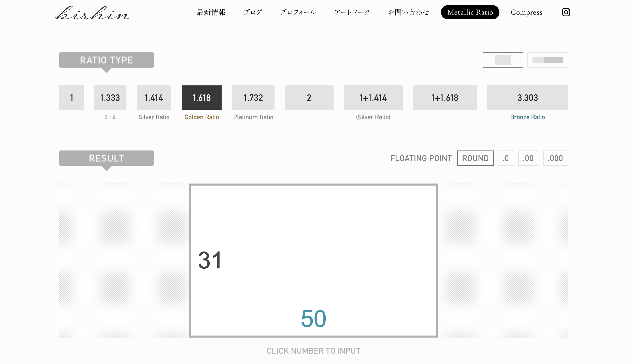Click the number 31 in result box

[x=210, y=260]
